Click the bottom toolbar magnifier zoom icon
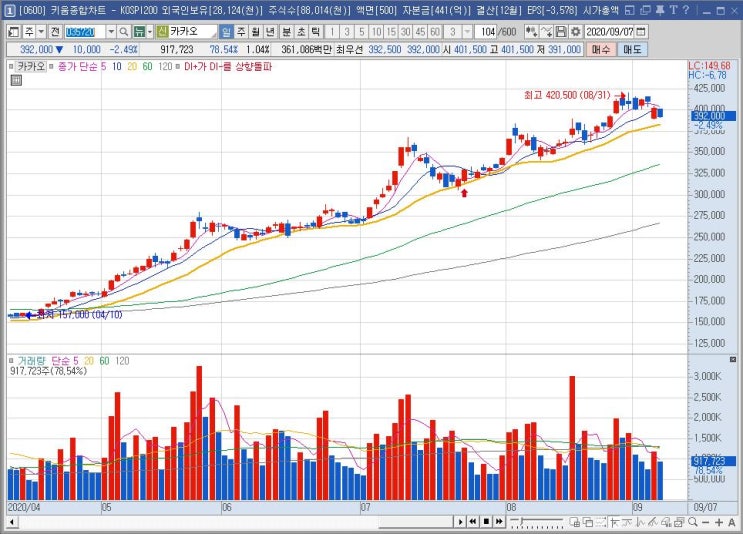The image size is (743, 534). tap(693, 522)
